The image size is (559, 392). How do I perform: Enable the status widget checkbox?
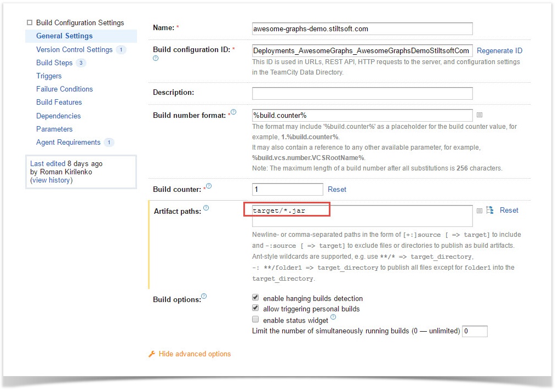pyautogui.click(x=255, y=319)
